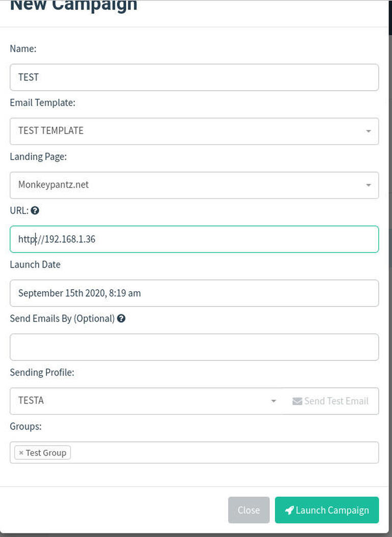Expand the Landing Page dropdown arrow

pos(368,185)
